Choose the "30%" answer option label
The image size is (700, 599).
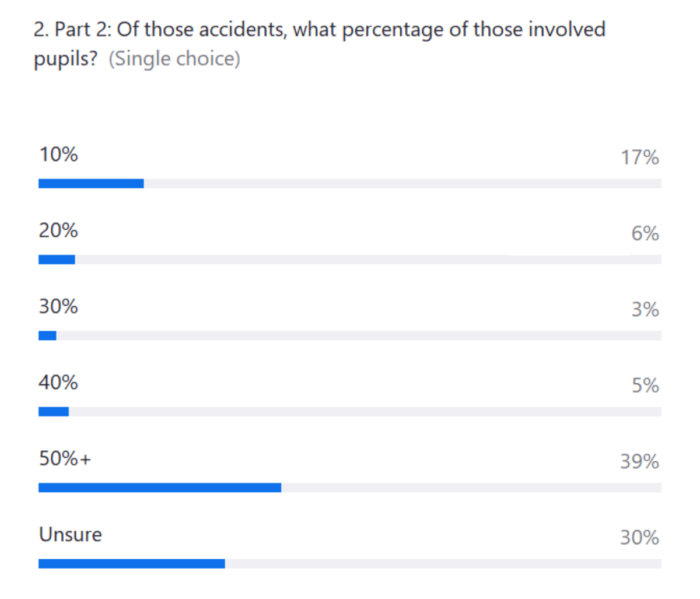coord(58,306)
